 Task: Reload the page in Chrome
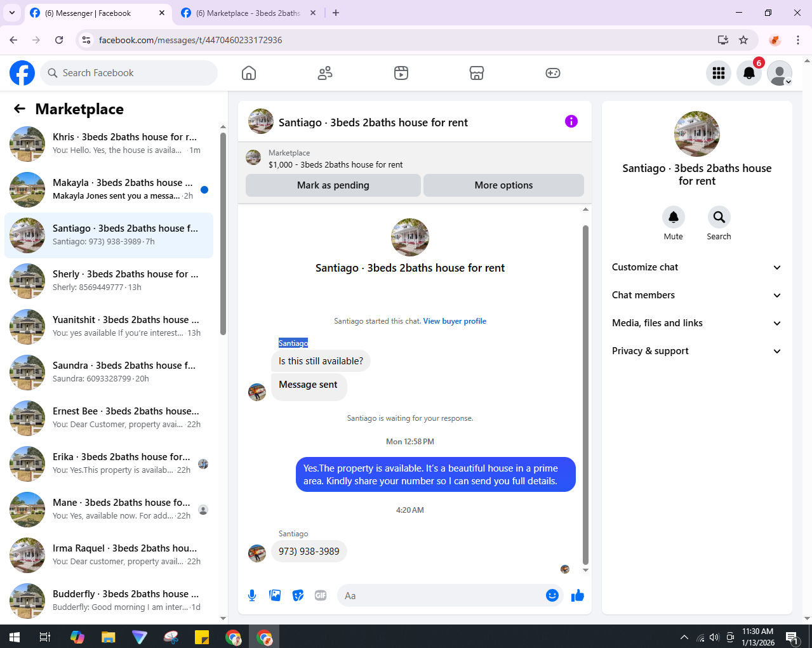(59, 40)
